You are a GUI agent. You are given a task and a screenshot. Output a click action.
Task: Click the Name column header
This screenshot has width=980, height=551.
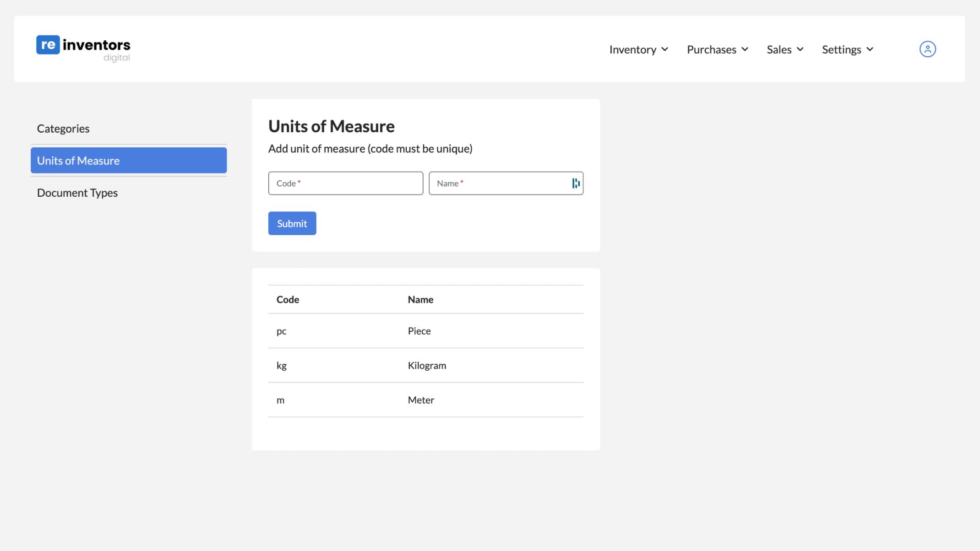click(420, 299)
